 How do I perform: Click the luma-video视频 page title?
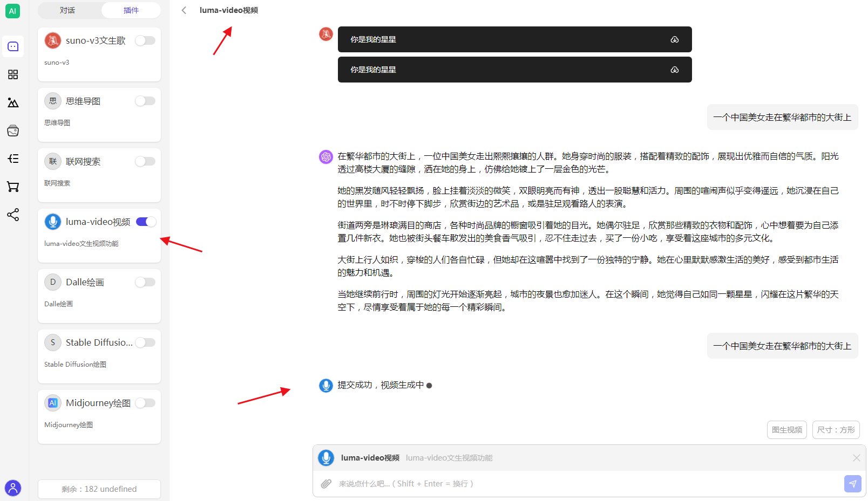pos(229,10)
